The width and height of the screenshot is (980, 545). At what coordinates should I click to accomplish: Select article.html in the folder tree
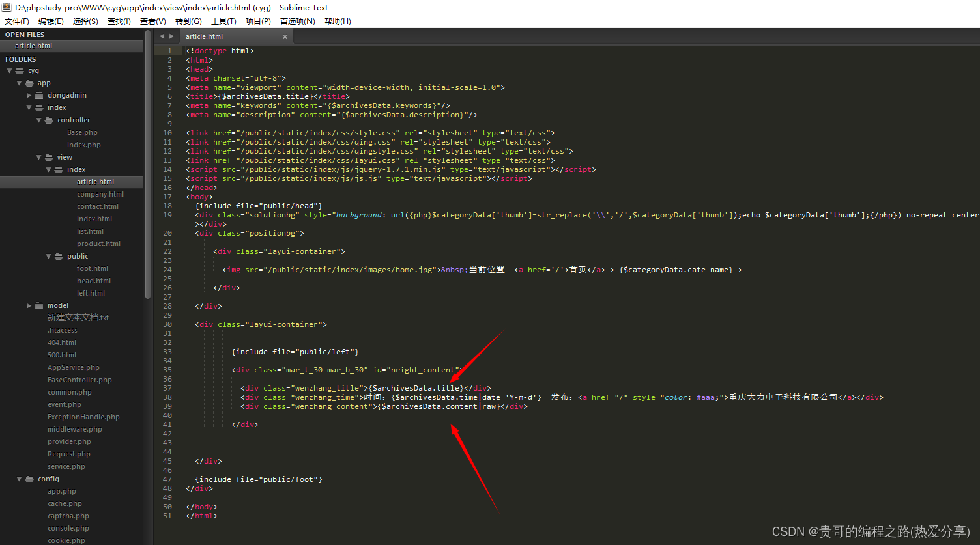pos(71,182)
